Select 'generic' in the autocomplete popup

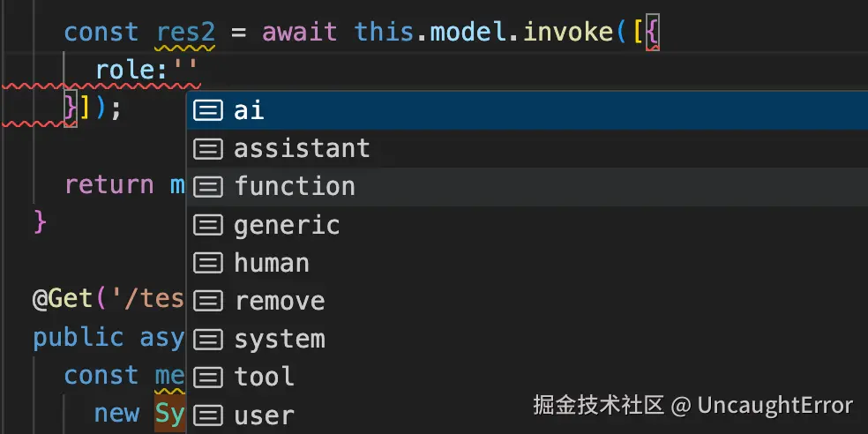(x=527, y=225)
